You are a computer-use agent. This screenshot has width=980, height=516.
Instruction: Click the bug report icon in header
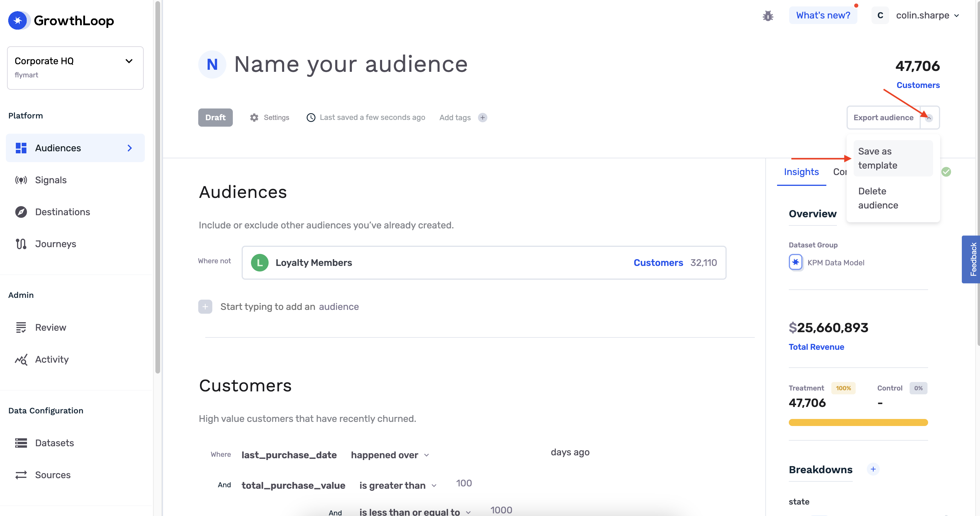coord(768,16)
